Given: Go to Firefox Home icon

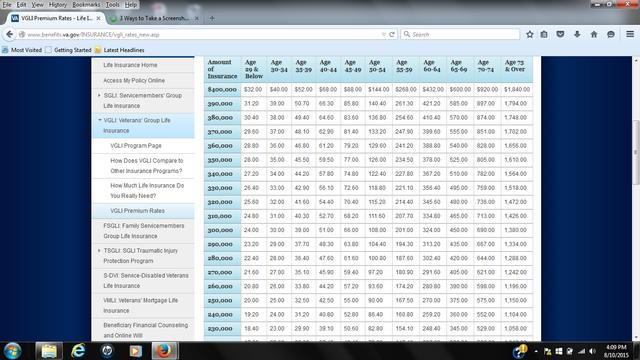Looking at the screenshot, I should (x=594, y=34).
